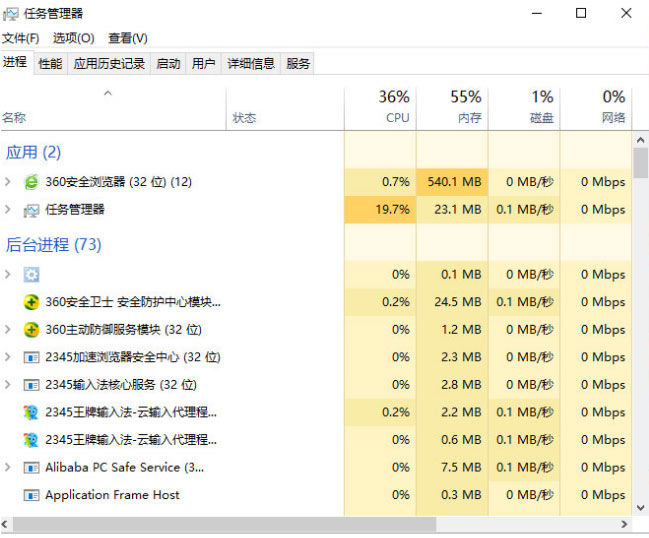The width and height of the screenshot is (649, 538).
Task: Click the 23.1 MB memory cell
Action: (x=452, y=209)
